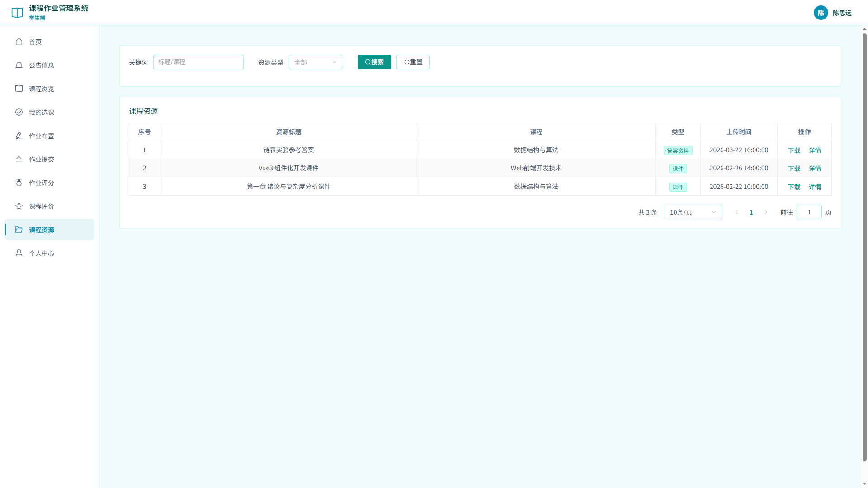
Task: Click the 上传时间 column header
Action: coord(739,132)
